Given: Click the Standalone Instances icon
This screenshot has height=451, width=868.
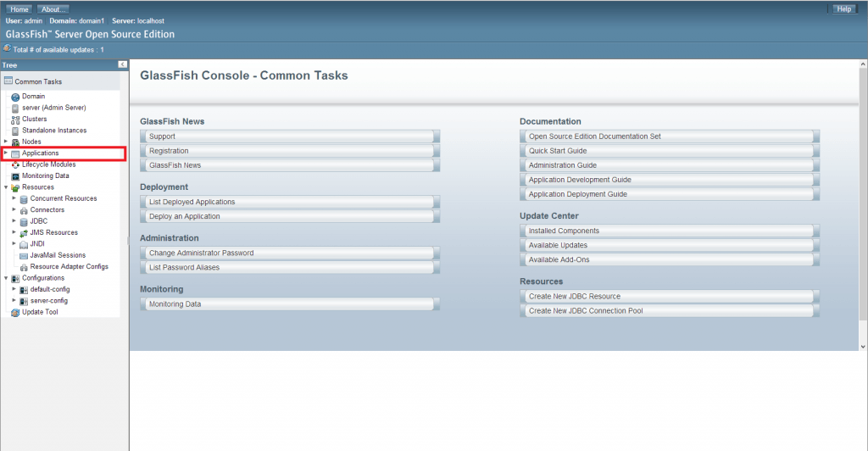Looking at the screenshot, I should tap(15, 131).
